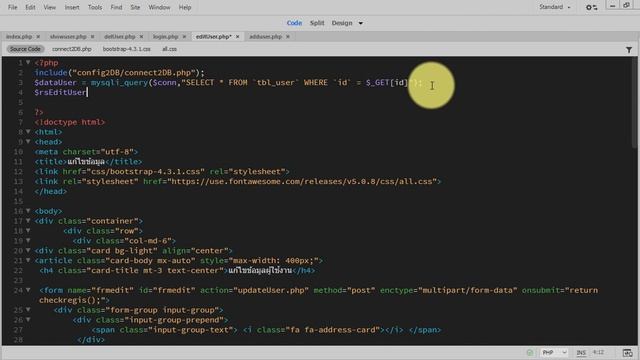Collapse the head tag on line 9

click(28, 141)
